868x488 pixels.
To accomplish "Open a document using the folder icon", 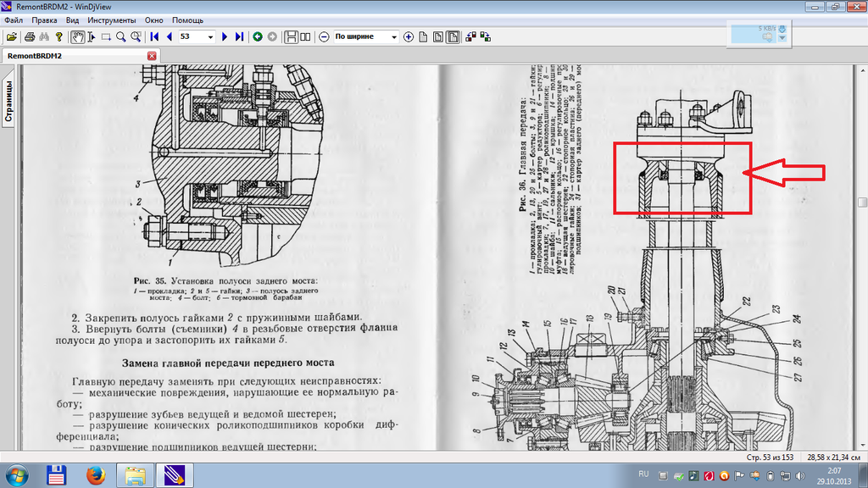I will (x=11, y=36).
